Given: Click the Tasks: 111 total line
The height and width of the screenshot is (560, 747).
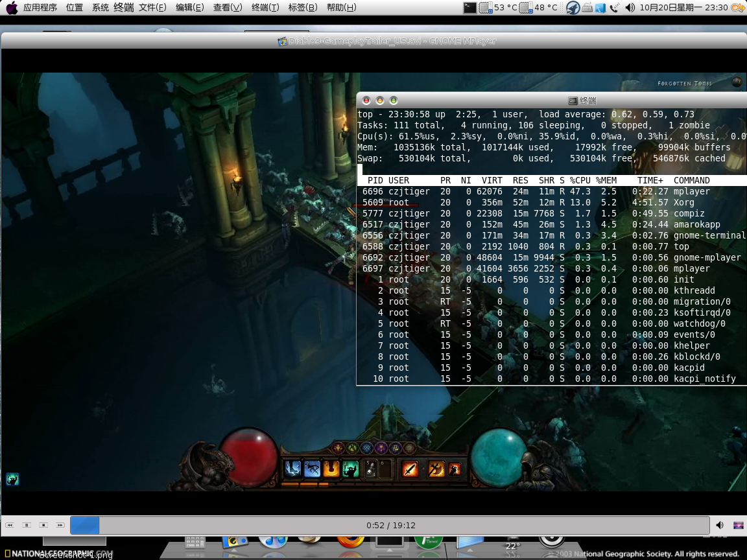Looking at the screenshot, I should tap(534, 125).
